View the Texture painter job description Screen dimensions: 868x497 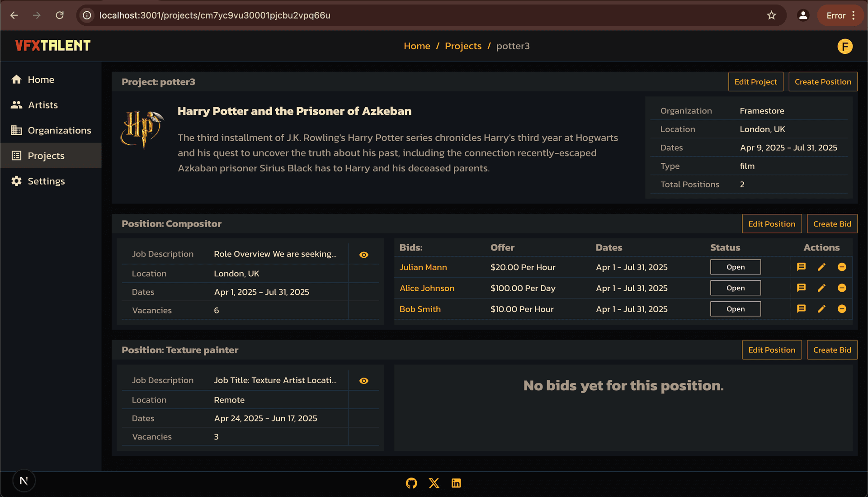tap(363, 381)
